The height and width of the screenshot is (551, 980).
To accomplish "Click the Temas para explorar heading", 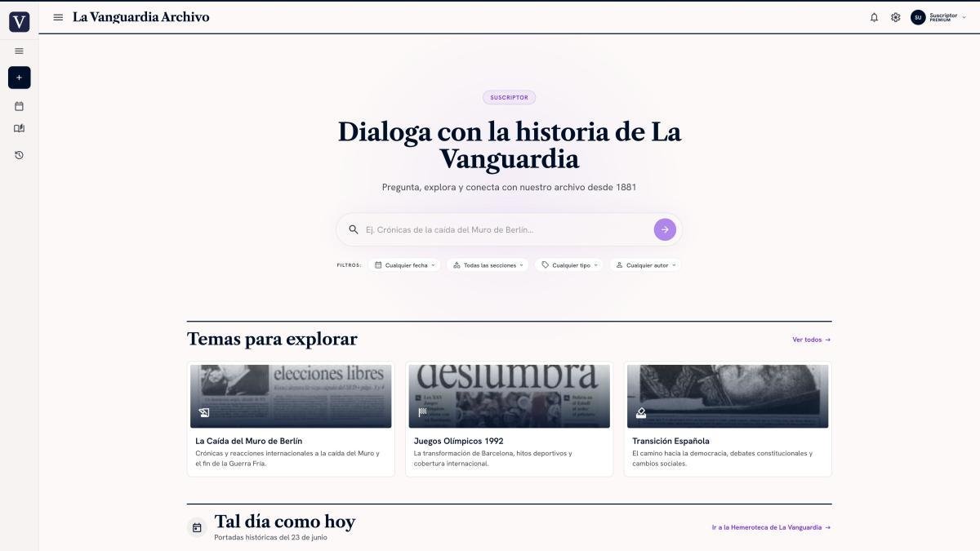I will tap(272, 339).
